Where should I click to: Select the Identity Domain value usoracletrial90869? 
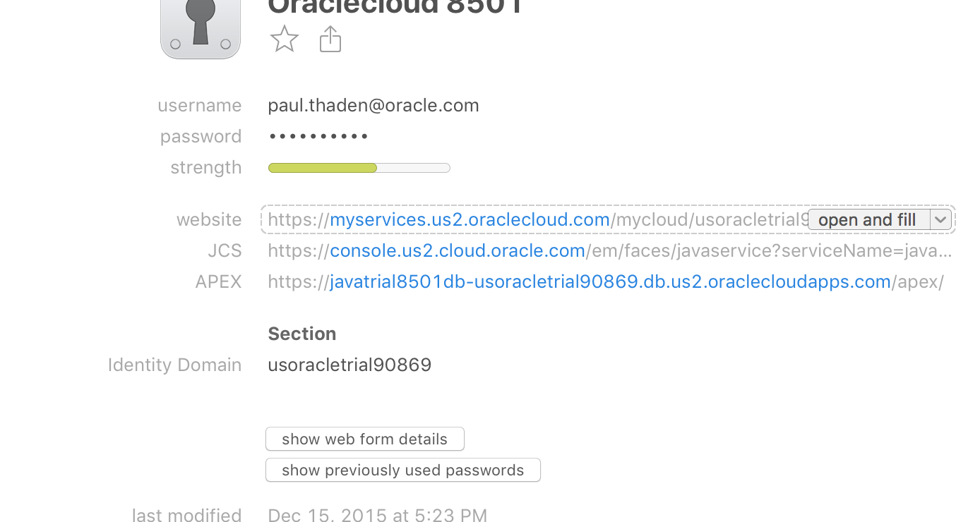tap(349, 365)
